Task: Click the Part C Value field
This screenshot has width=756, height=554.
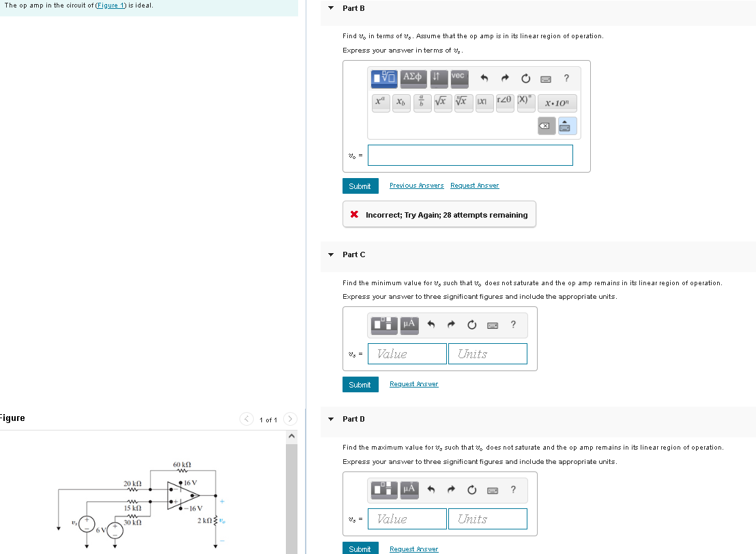Action: coord(407,354)
